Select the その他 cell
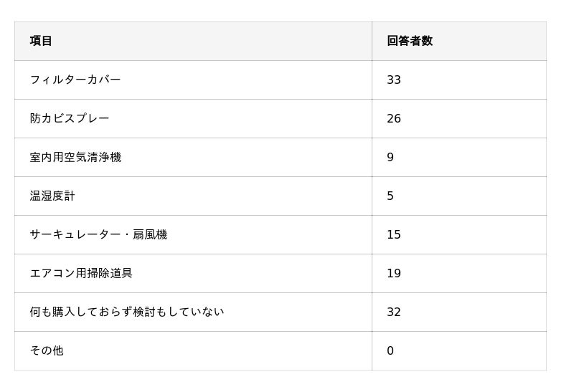Viewport: 574px width, 392px height. (x=47, y=350)
